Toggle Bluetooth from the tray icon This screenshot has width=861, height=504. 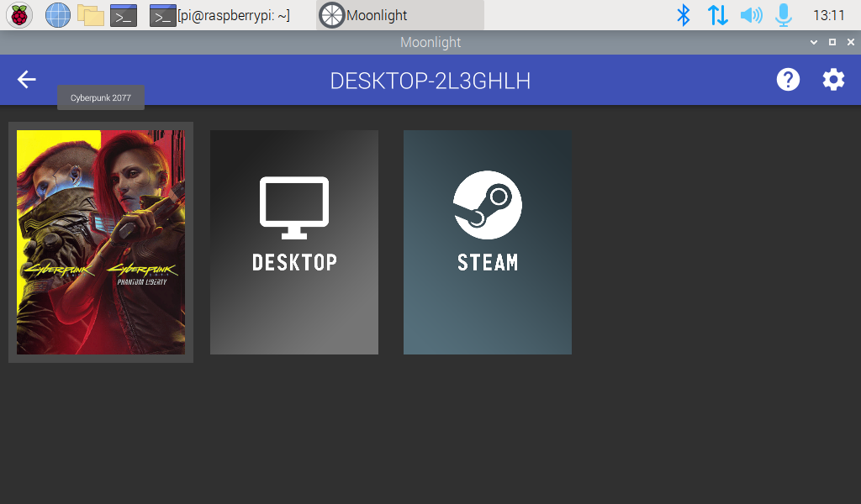click(x=684, y=14)
